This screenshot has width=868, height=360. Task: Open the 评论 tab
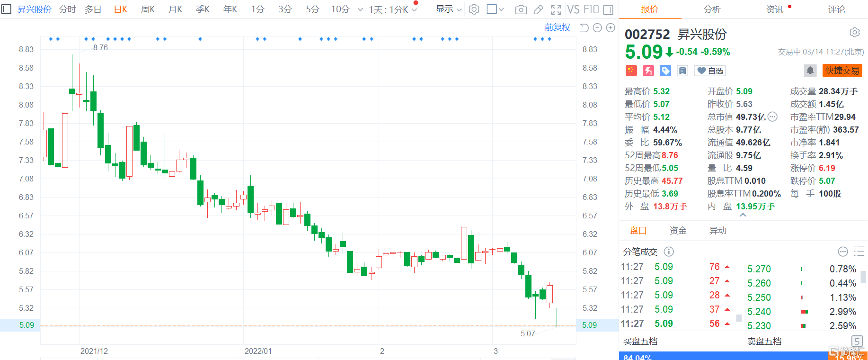[837, 9]
